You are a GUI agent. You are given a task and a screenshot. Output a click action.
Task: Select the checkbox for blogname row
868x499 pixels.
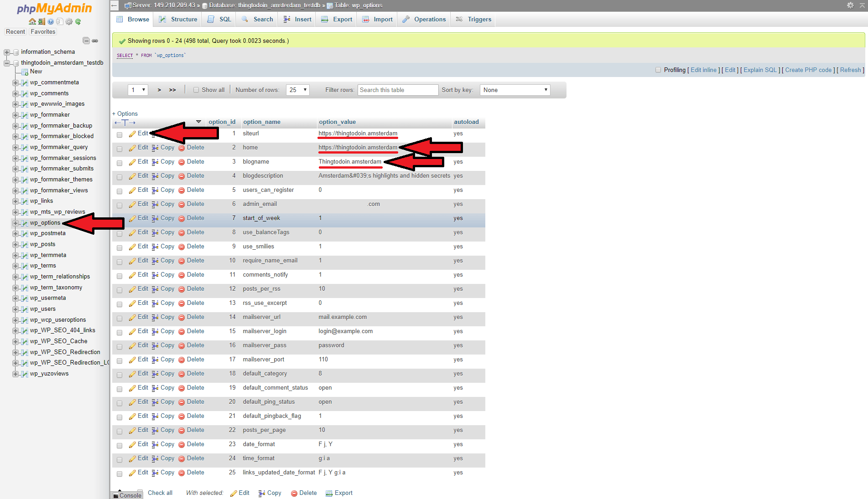[120, 163]
